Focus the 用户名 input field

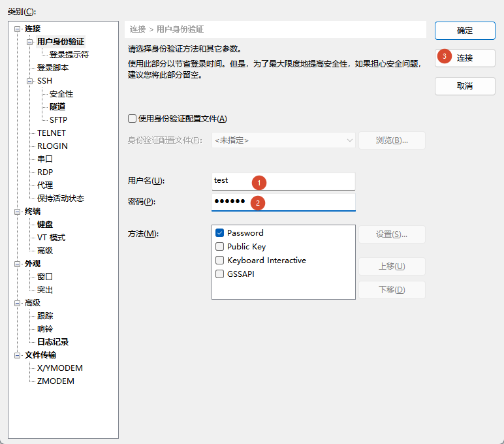283,182
